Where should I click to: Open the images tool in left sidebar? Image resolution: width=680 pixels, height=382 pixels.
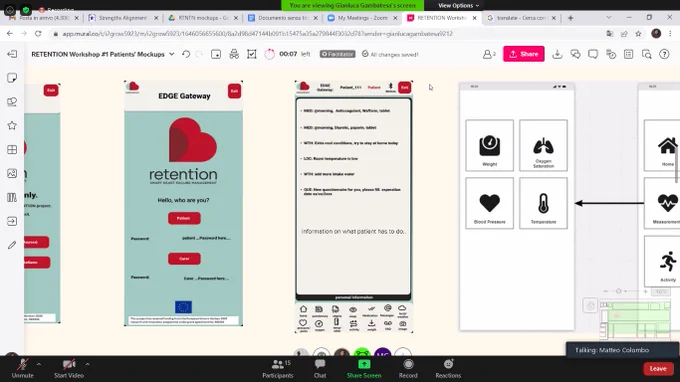pyautogui.click(x=12, y=173)
